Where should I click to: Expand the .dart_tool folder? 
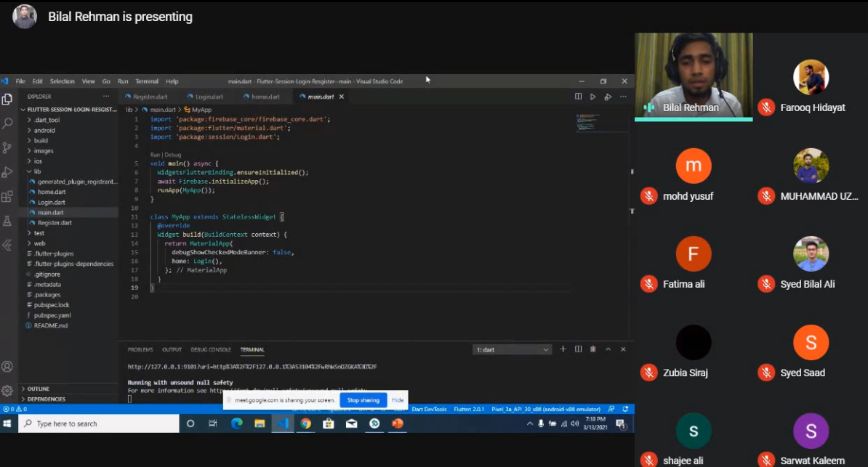47,120
